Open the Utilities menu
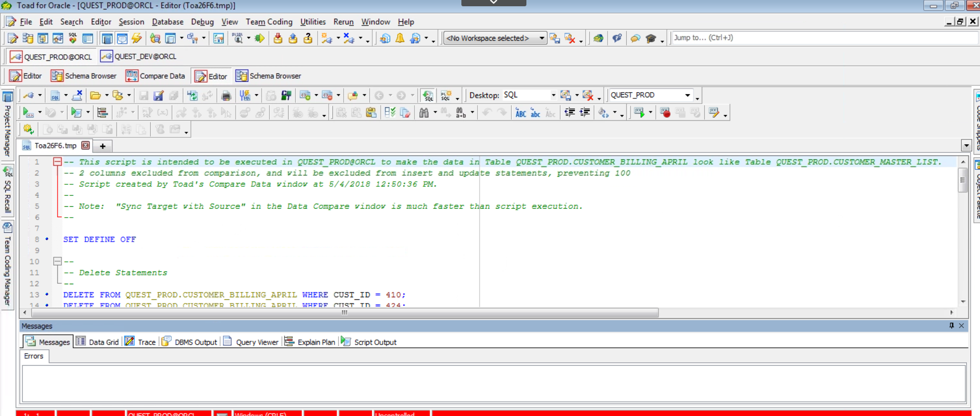Screen dimensions: 980x416 pyautogui.click(x=313, y=22)
